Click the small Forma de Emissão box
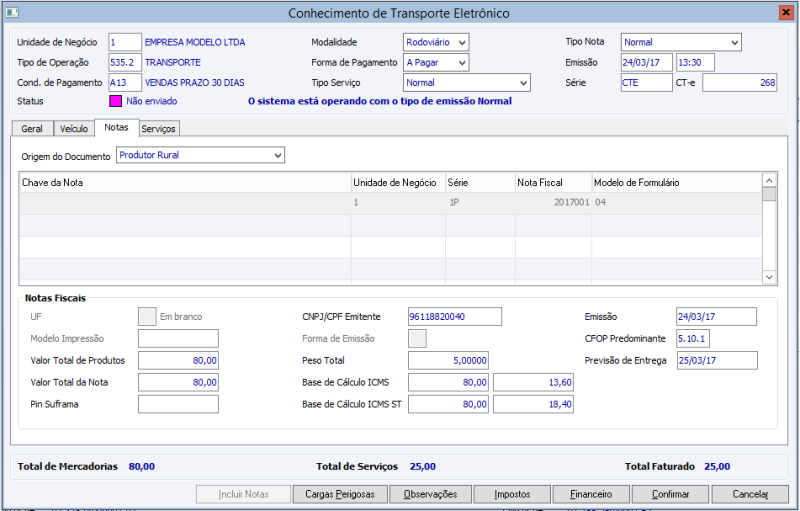This screenshot has width=800, height=511. coord(417,338)
